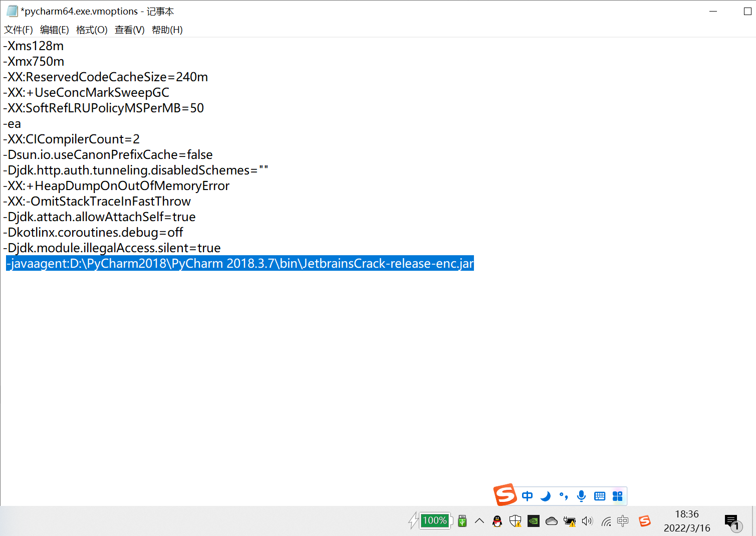Open the 帮助(H) menu

[167, 30]
